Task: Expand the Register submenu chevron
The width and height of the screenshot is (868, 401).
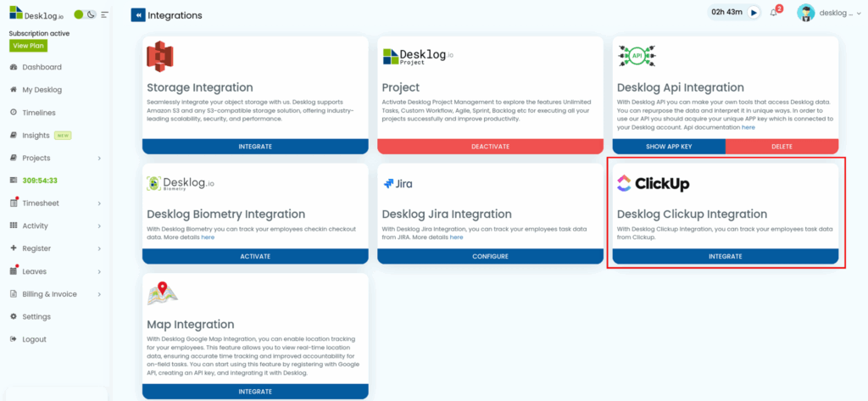Action: 99,249
